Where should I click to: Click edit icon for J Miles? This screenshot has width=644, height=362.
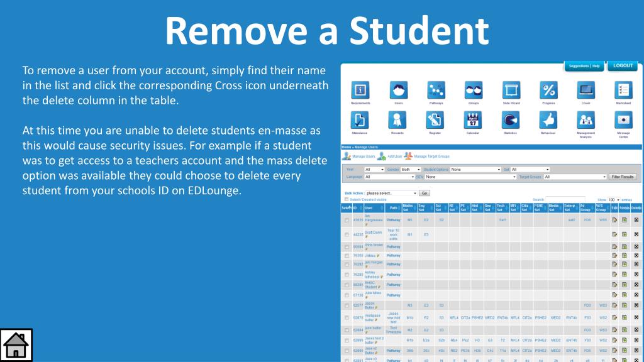pyautogui.click(x=614, y=255)
